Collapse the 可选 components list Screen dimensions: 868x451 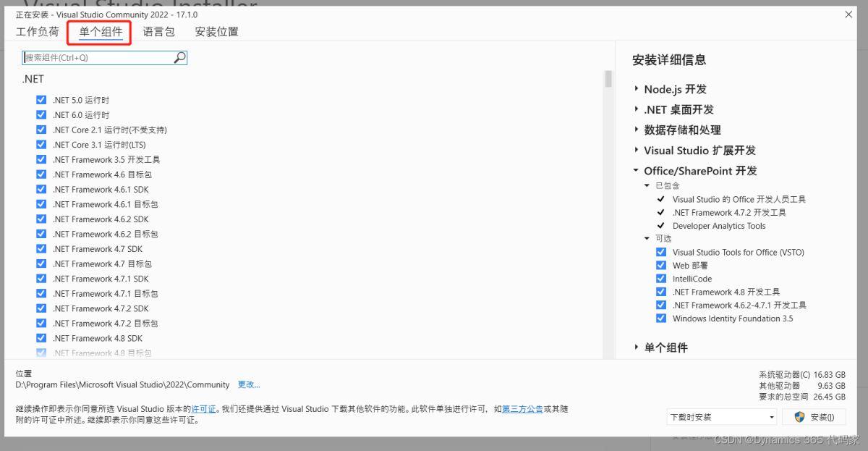point(647,238)
